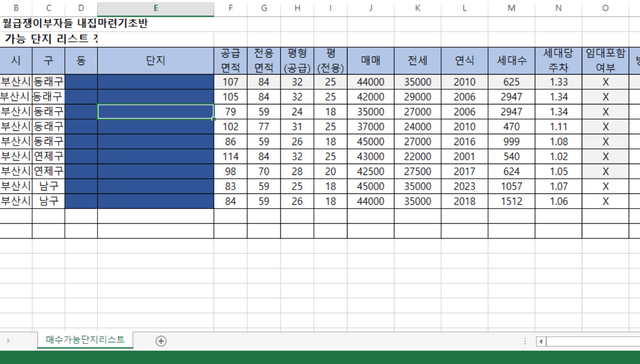Viewport: 640px width, 364px height.
Task: Select column E header
Action: pyautogui.click(x=156, y=8)
